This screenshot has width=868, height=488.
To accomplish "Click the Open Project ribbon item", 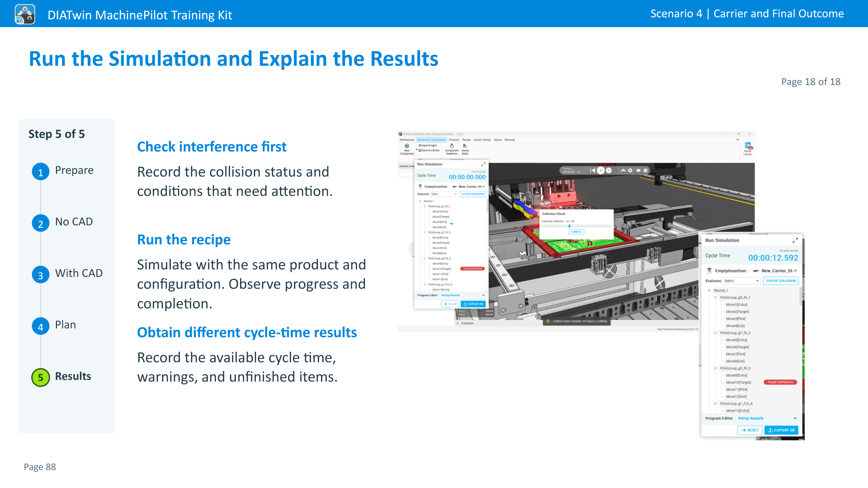I will click(x=428, y=145).
